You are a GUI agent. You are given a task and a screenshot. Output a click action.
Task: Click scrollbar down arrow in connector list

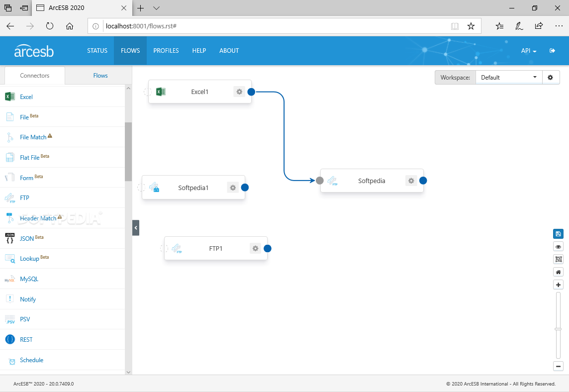128,372
